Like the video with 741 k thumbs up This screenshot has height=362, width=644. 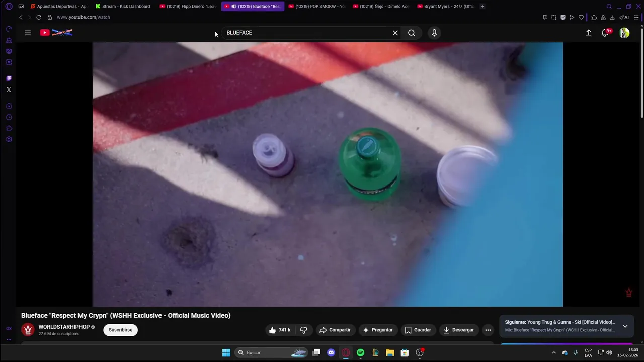[280, 330]
